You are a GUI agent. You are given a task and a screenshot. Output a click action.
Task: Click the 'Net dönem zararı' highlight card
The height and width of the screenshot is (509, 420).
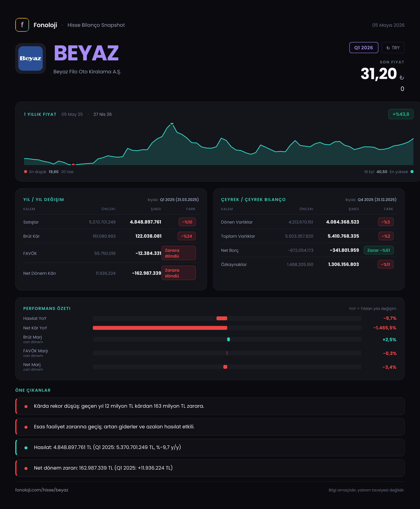coord(210,468)
